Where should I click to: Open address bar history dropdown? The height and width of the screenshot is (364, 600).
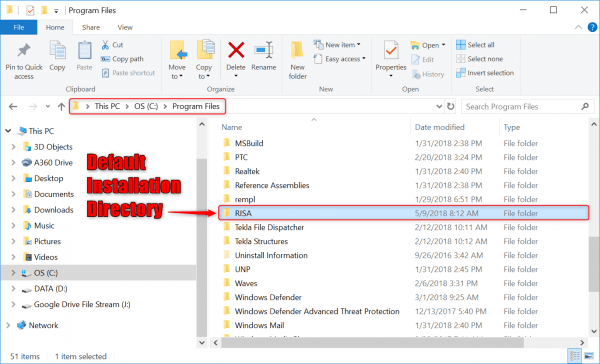pos(439,106)
